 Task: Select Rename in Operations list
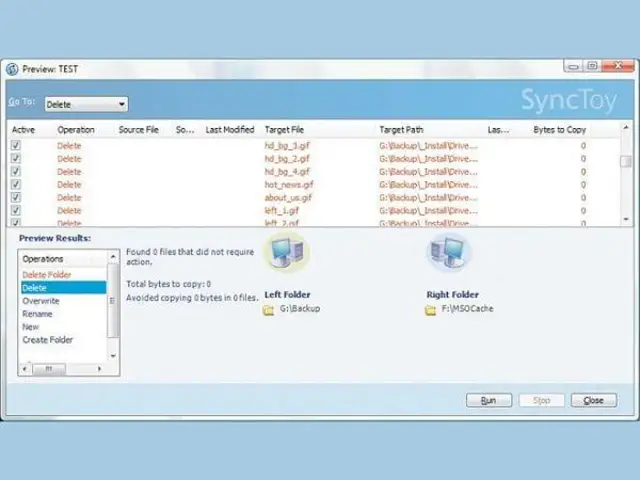tap(37, 314)
